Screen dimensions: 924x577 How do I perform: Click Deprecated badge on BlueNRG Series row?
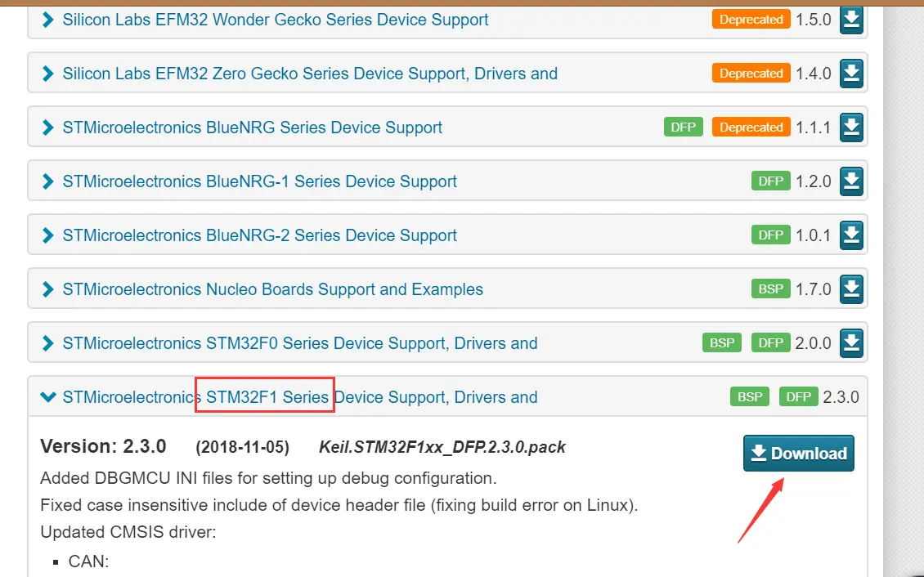pos(751,127)
